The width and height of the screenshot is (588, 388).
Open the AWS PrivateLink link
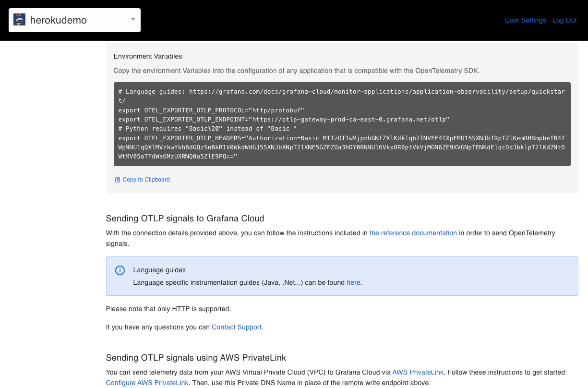(418, 372)
